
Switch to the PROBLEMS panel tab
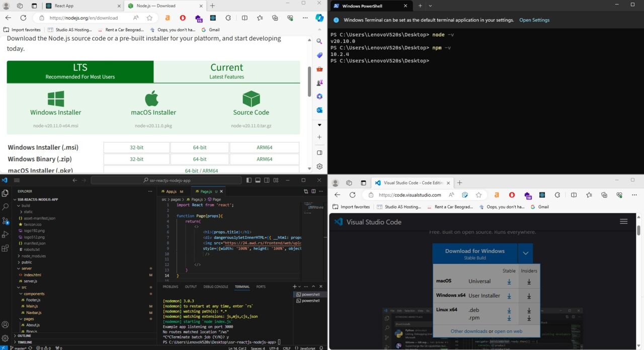[x=170, y=287]
